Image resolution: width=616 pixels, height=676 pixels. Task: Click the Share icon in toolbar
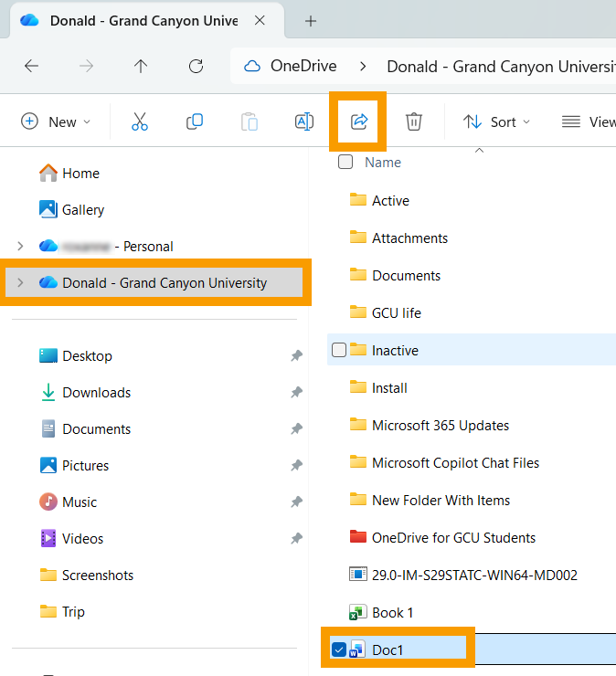(x=358, y=121)
